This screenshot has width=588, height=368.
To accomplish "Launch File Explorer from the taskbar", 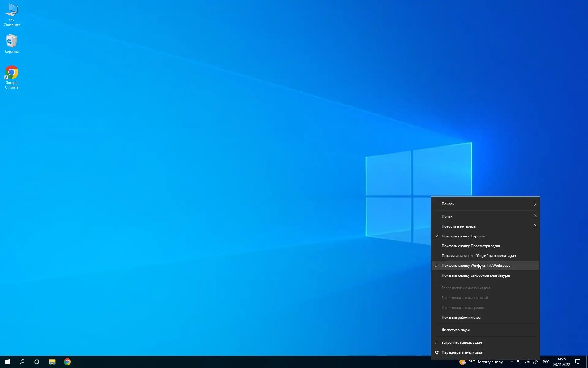I will 52,362.
